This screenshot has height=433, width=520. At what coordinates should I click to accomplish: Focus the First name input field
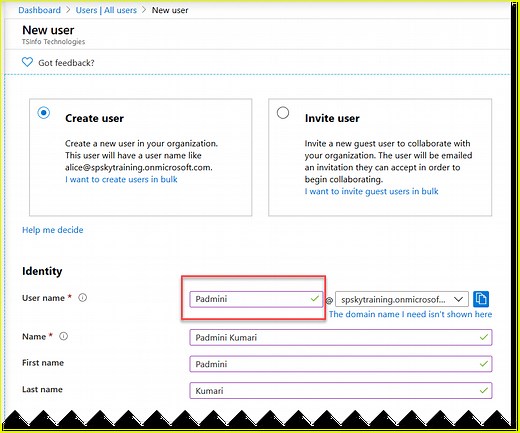pos(341,364)
